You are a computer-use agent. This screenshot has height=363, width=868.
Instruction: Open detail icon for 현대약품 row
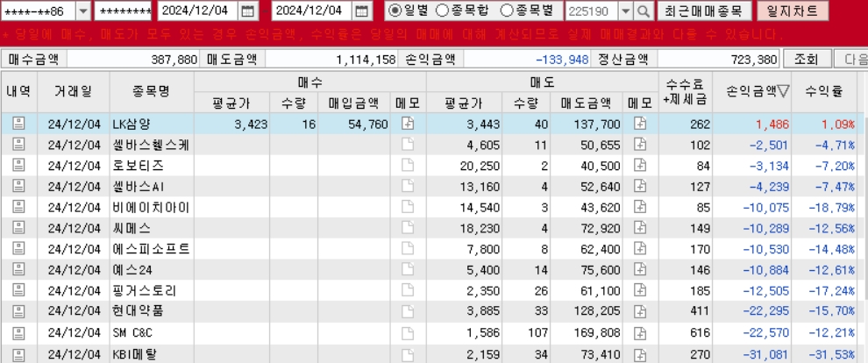tap(18, 311)
